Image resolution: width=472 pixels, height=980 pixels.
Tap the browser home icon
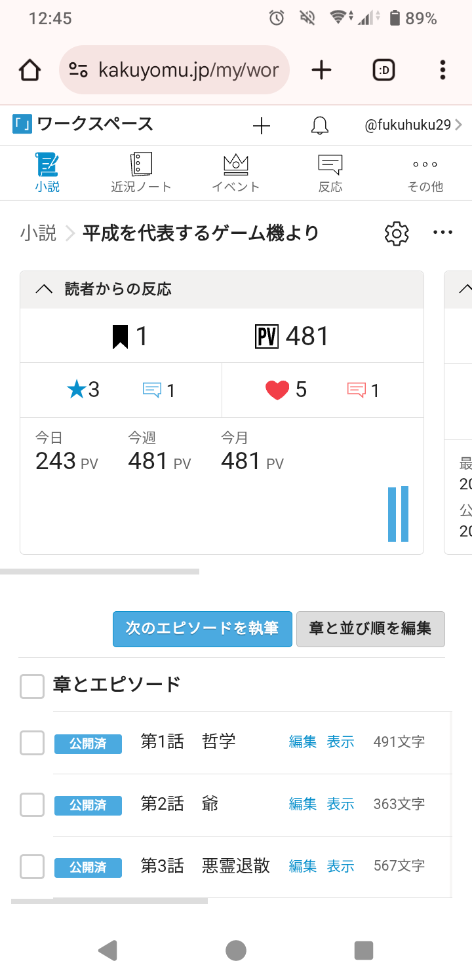(29, 70)
